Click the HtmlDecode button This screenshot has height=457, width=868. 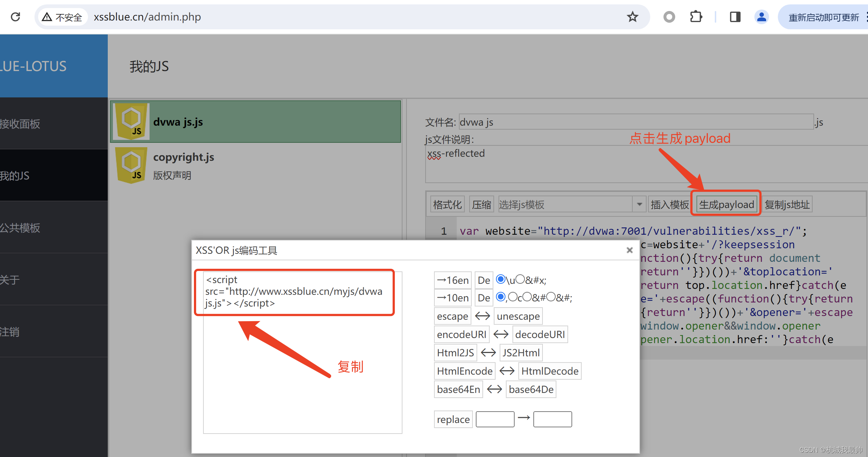point(550,371)
